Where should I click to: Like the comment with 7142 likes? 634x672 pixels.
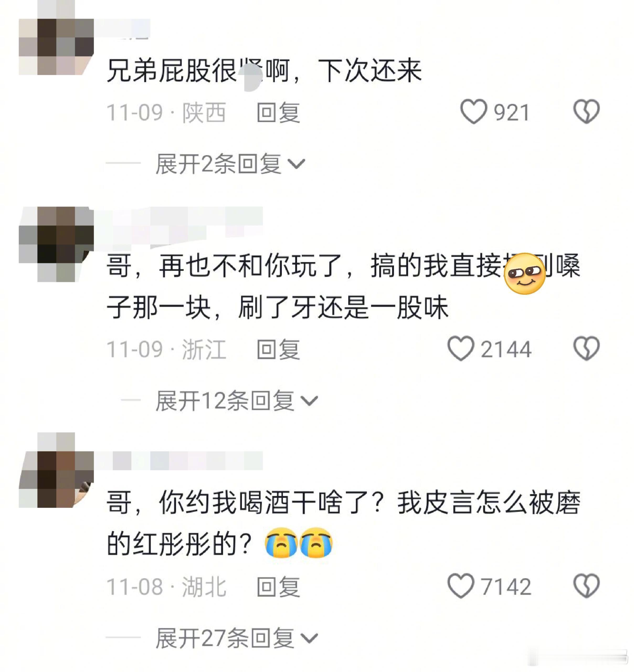(x=461, y=586)
